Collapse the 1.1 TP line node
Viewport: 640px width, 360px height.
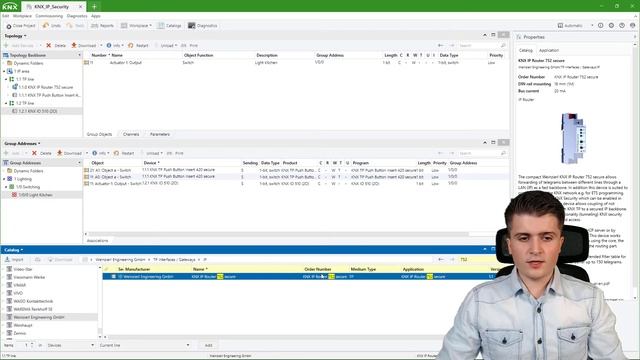[x=6, y=79]
